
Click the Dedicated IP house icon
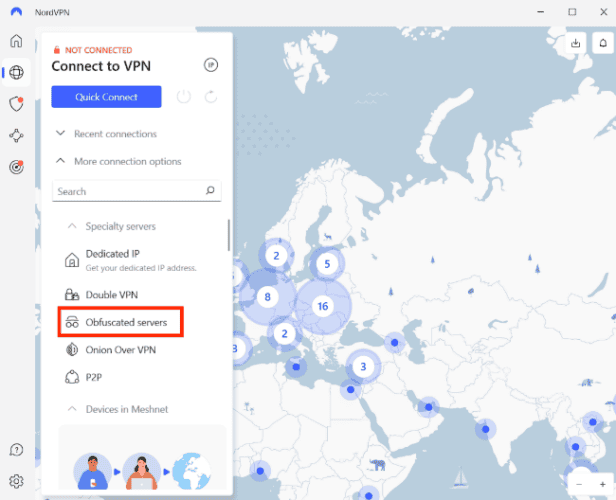point(72,260)
